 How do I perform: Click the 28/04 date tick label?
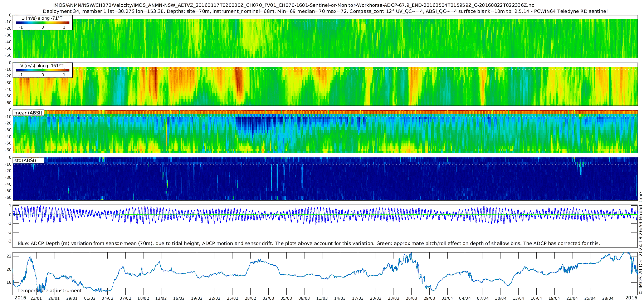pos(608,298)
